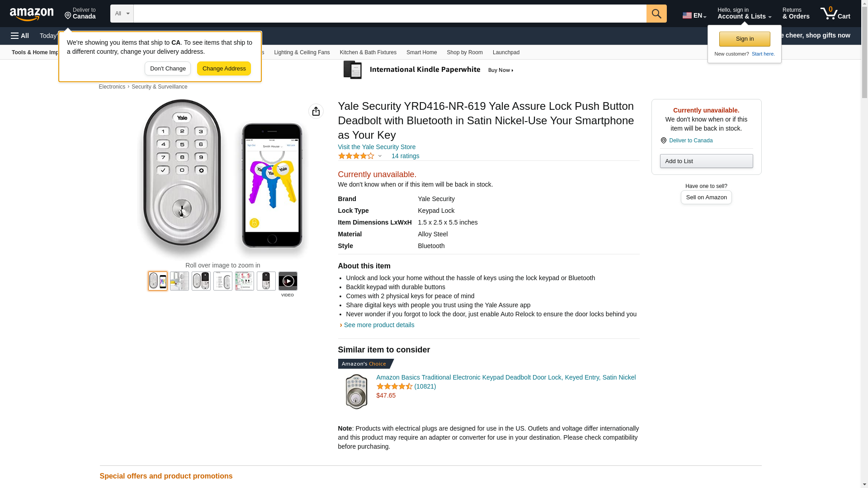Expand the Account & Lists menu
The height and width of the screenshot is (488, 868).
tap(744, 14)
